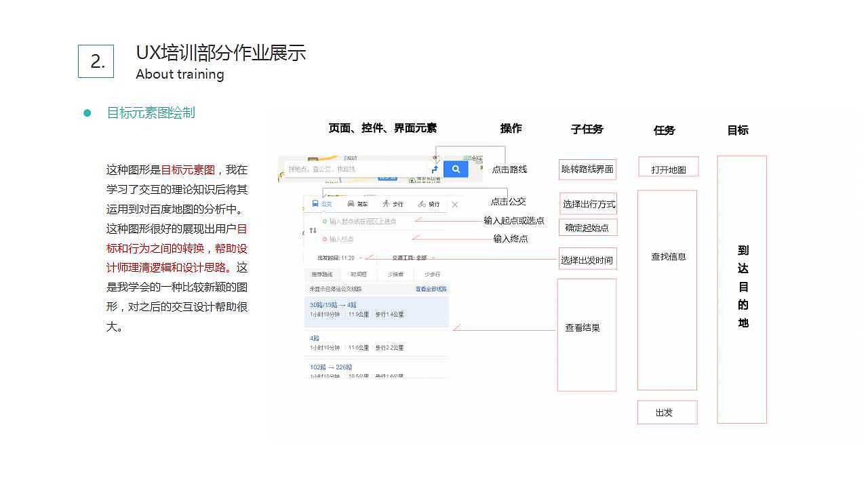Click the 选择出发时间 subtask box

click(x=587, y=259)
